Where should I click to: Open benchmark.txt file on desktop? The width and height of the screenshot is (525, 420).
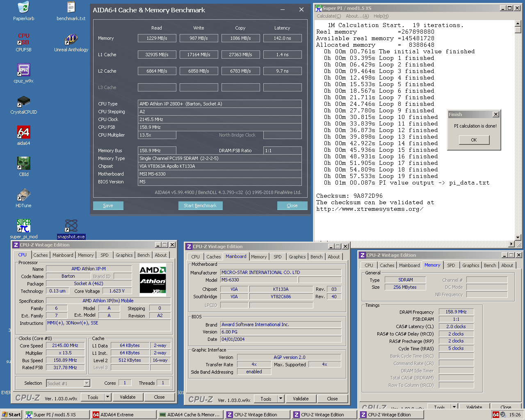click(x=71, y=11)
